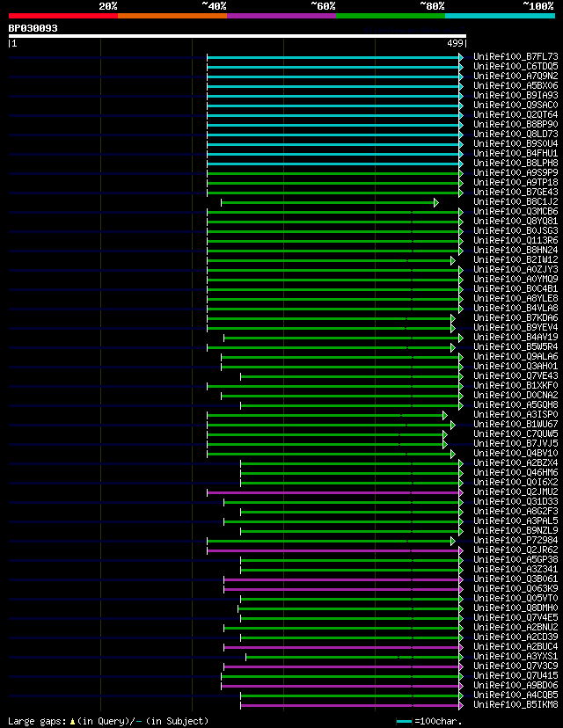Screen dimensions: 563x728
Task: Click the purple alignment bar of UniRef100_Q2JMU2
Action: tap(335, 492)
